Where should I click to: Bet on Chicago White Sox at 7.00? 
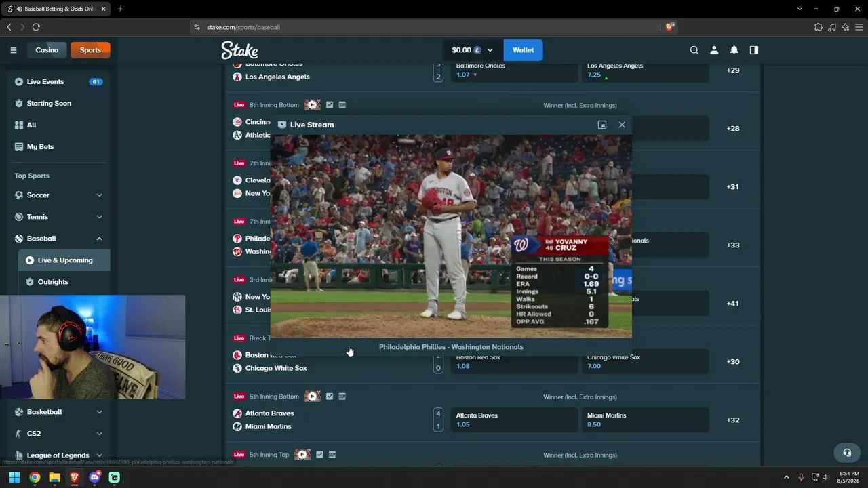coord(645,361)
